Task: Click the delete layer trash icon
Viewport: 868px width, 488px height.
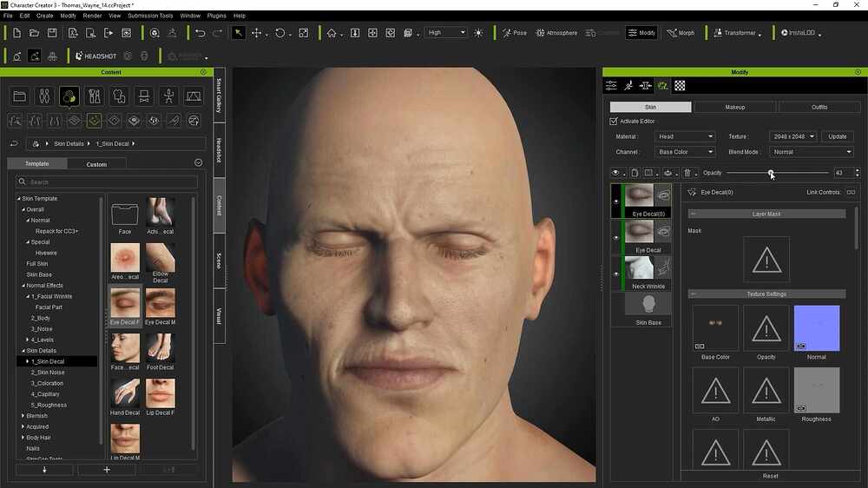Action: click(x=687, y=173)
